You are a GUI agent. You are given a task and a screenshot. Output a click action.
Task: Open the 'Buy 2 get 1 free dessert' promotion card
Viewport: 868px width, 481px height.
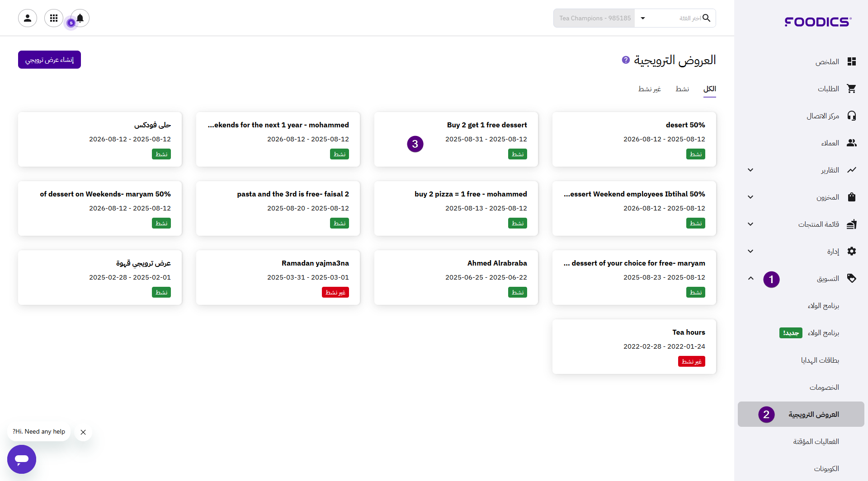point(456,139)
